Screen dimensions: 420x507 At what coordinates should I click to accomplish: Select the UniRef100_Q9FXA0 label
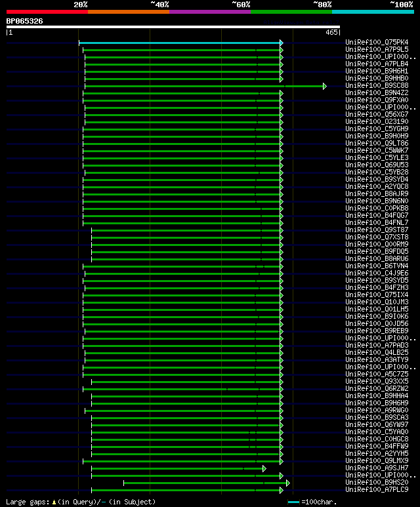click(x=377, y=100)
